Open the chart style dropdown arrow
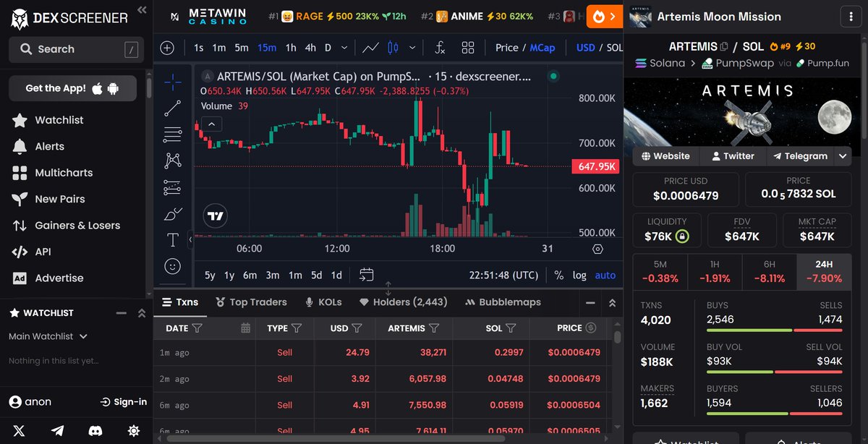Image resolution: width=868 pixels, height=444 pixels. 412,48
